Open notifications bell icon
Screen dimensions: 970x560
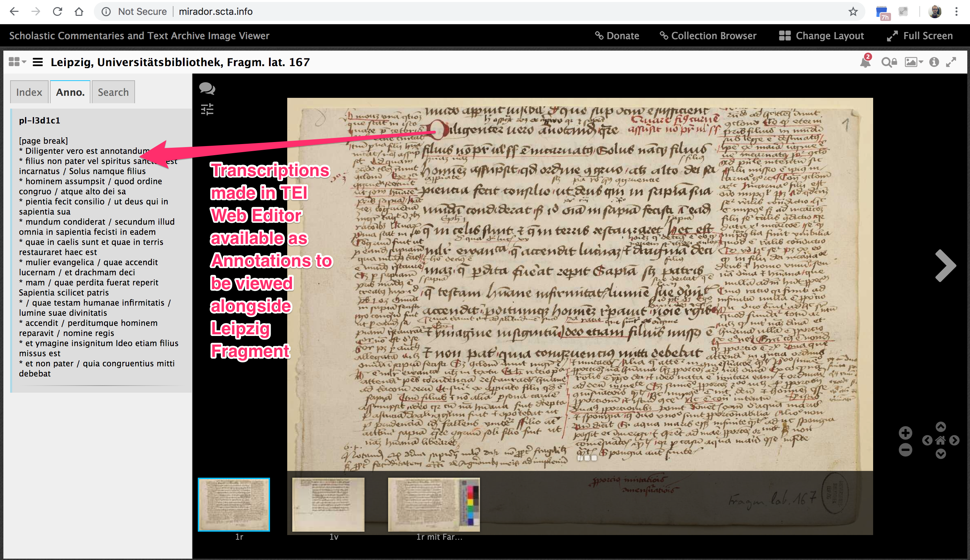pos(865,62)
